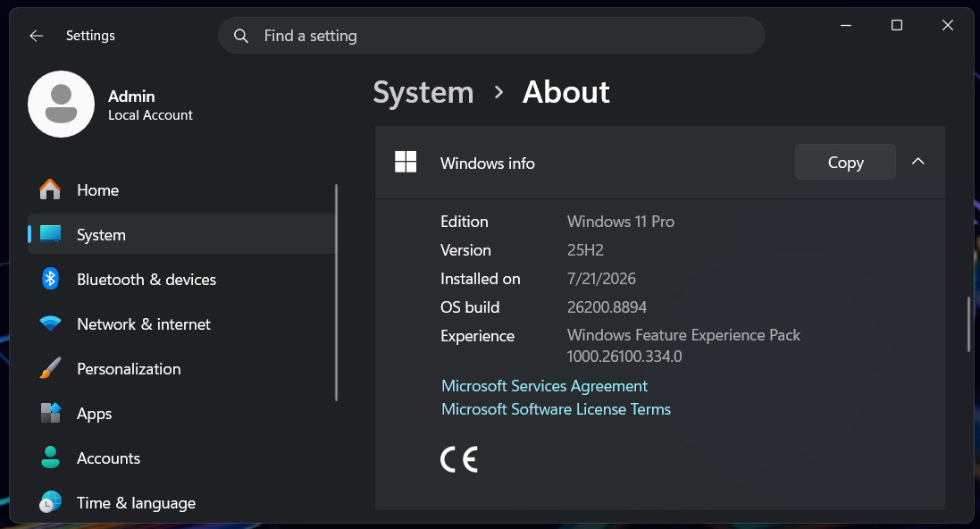
Task: Maximize the Settings window
Action: point(897,25)
